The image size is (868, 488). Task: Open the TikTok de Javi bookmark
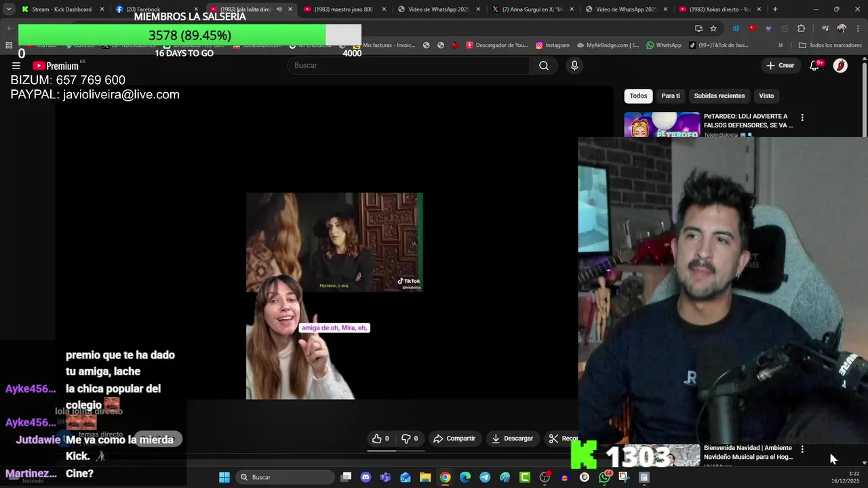point(719,45)
